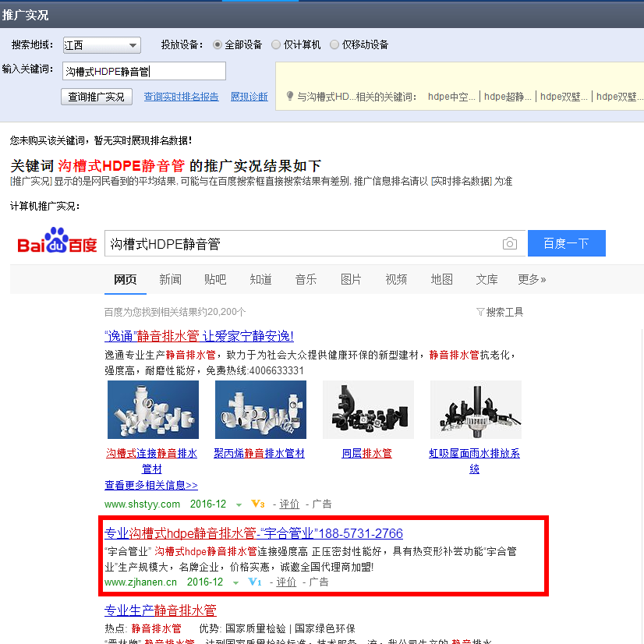644x644 pixels.
Task: Click the V3 credibility badge icon
Action: [258, 504]
